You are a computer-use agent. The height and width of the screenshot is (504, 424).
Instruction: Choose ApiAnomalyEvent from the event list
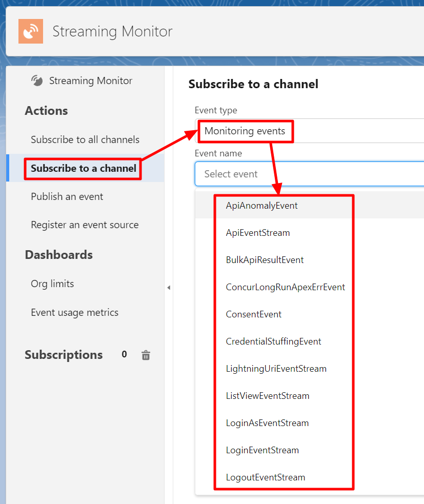(309, 206)
